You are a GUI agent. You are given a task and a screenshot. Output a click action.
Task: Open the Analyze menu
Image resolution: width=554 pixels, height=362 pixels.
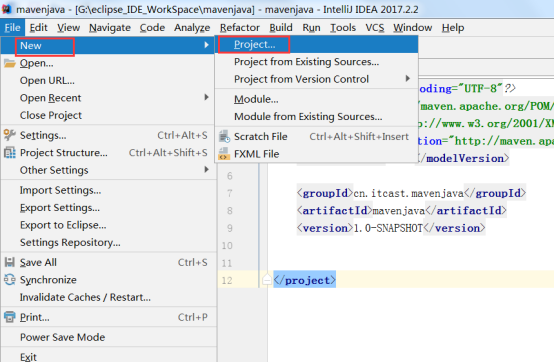coord(192,28)
